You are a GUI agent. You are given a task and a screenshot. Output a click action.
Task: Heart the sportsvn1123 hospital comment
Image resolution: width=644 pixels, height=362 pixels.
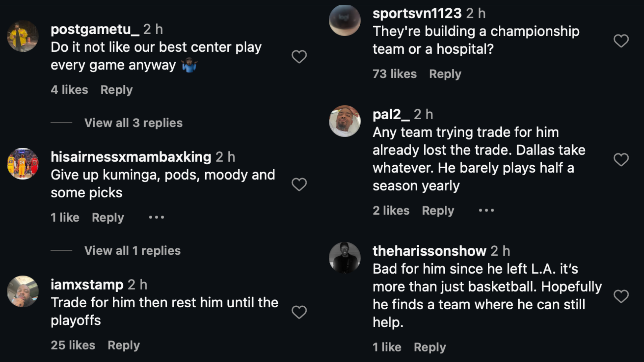[x=621, y=41]
